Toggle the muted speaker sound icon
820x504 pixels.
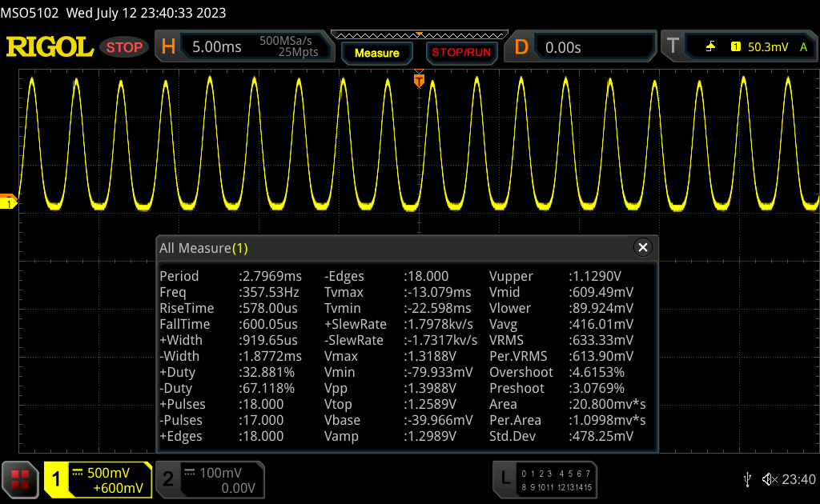770,479
